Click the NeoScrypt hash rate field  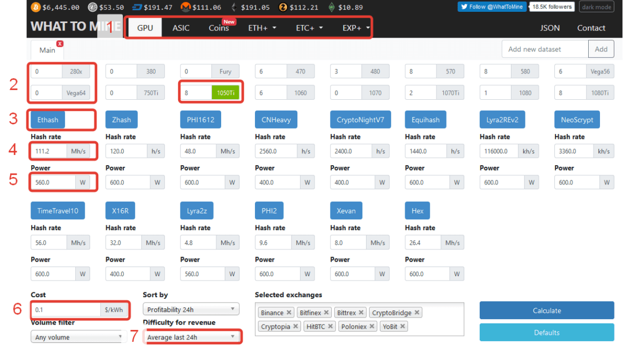coord(572,151)
